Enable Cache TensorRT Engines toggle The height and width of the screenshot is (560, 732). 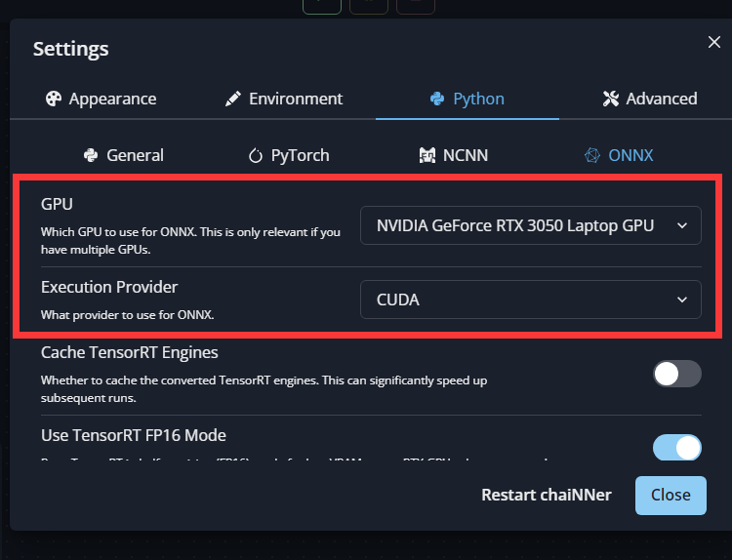pyautogui.click(x=677, y=374)
